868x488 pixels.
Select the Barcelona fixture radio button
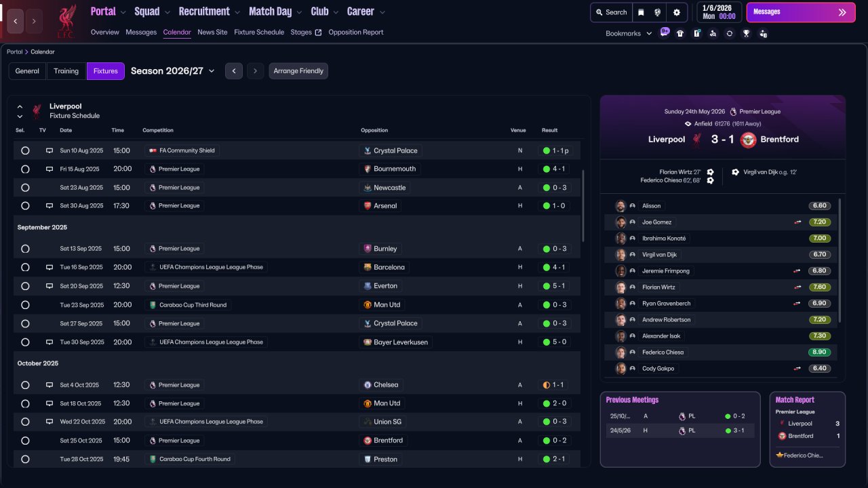click(x=25, y=267)
